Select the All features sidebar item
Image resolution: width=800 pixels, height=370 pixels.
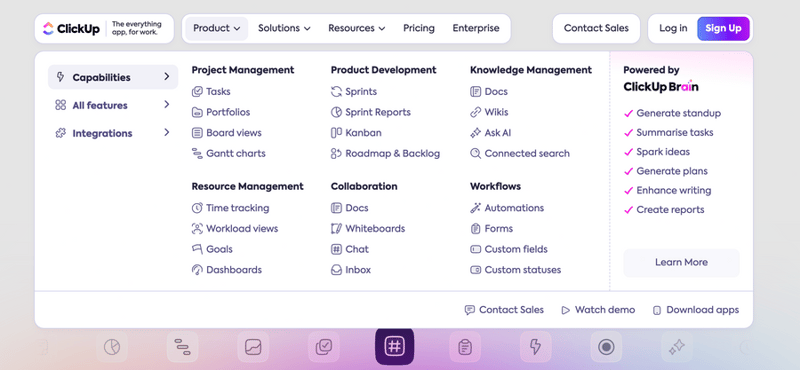113,105
